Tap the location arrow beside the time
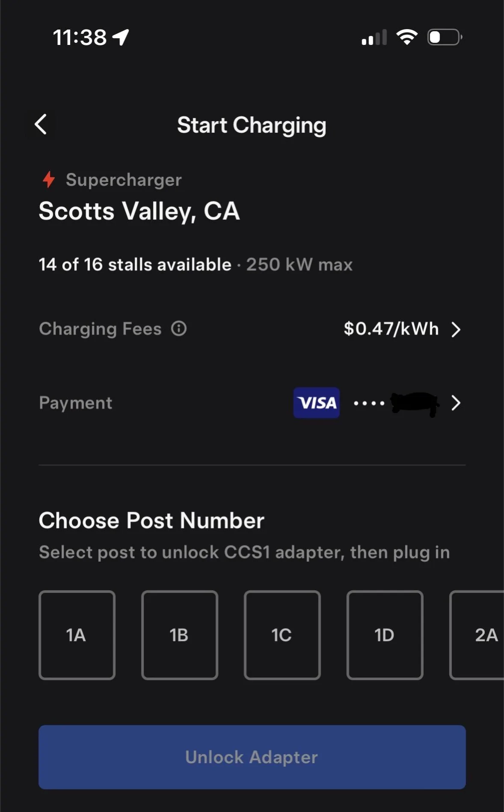Screen dimensions: 504x812 tap(121, 37)
